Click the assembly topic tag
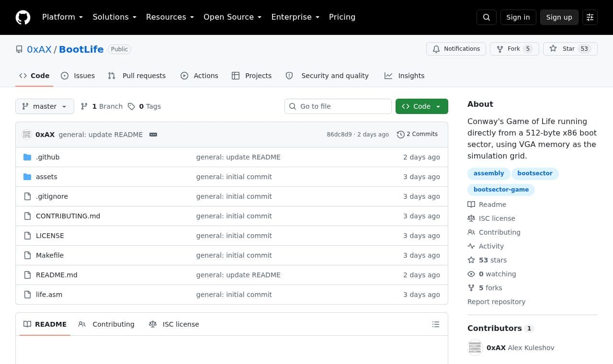Screen dimensions: 613x364 (x=488, y=173)
